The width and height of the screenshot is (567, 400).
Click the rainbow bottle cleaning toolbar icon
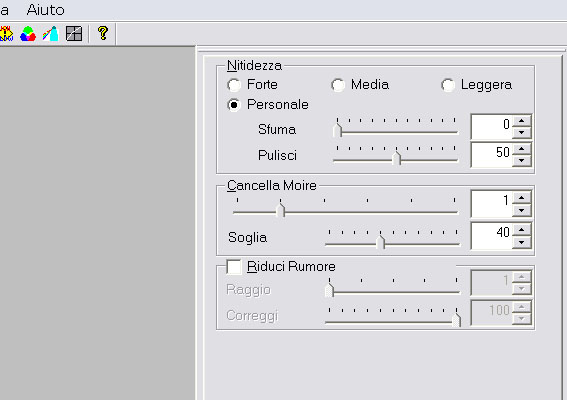(51, 34)
